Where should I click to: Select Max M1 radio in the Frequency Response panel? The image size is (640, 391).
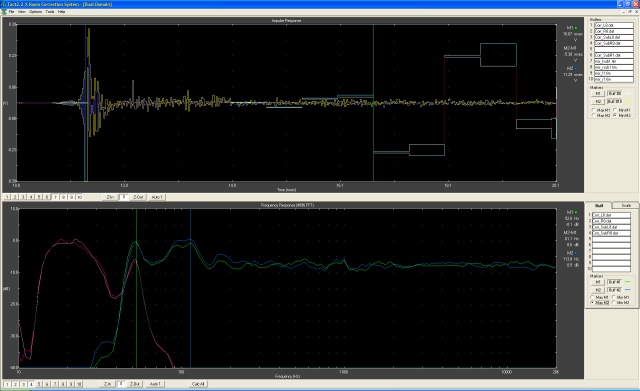(600, 298)
